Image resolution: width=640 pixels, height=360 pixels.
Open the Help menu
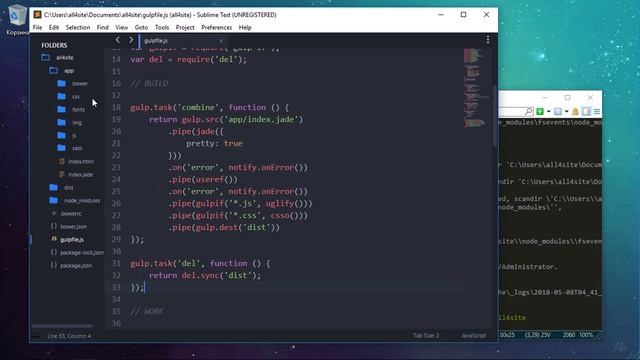point(245,27)
